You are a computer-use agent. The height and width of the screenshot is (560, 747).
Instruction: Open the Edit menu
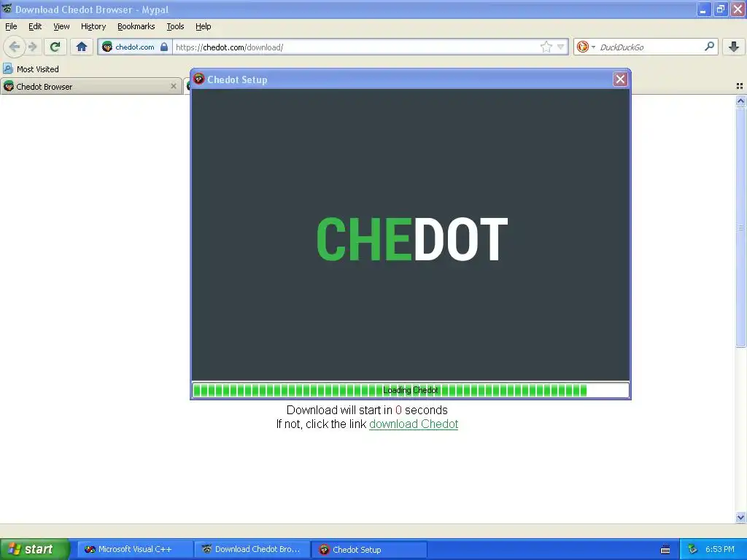[x=35, y=26]
